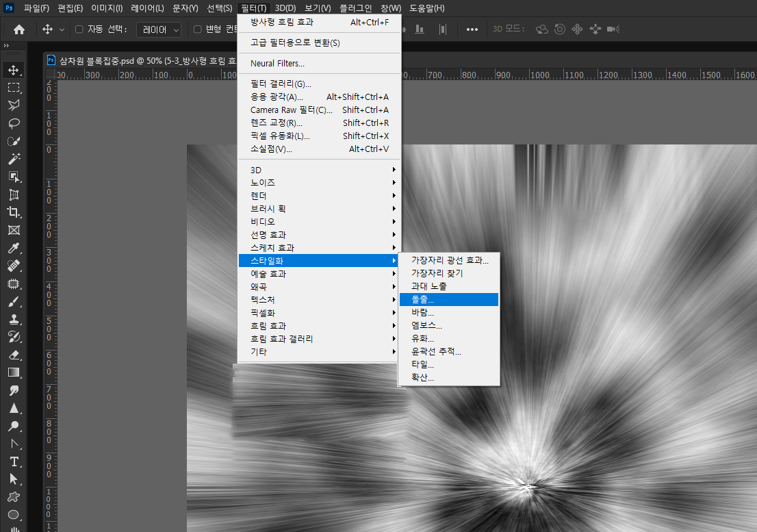
Task: Click the 3D pan mode icon
Action: click(578, 29)
